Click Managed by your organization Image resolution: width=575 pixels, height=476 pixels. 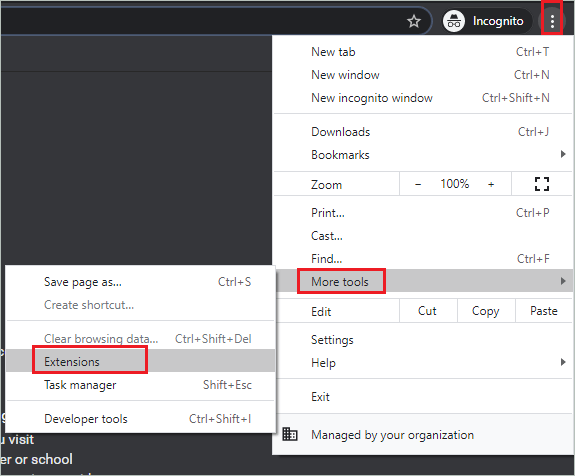(423, 435)
